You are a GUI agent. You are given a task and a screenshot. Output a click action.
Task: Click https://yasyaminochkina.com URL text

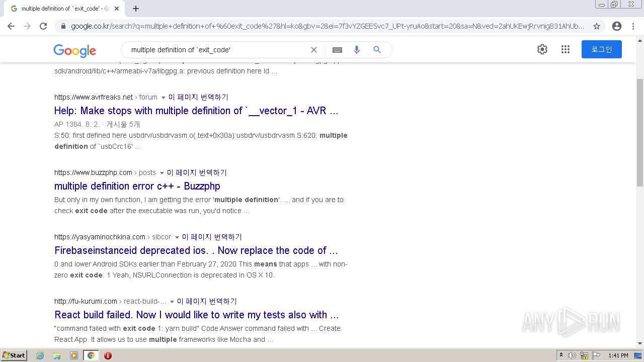point(100,237)
